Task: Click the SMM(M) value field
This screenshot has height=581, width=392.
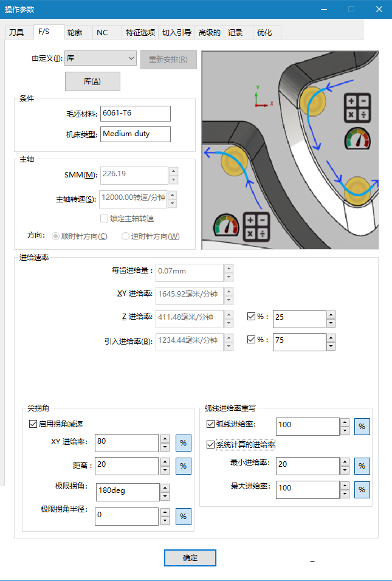Action: (x=134, y=175)
